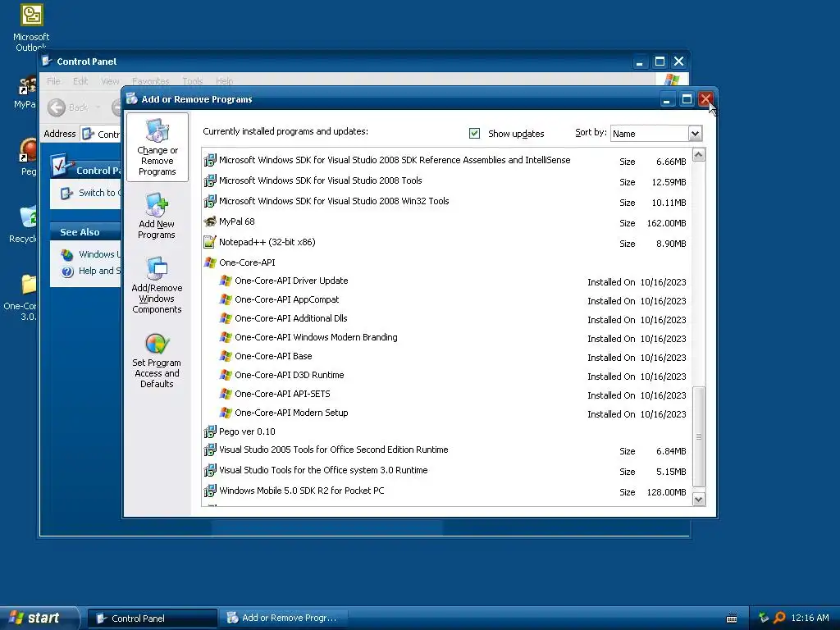The width and height of the screenshot is (840, 630).
Task: Open the View menu in Control Panel window
Action: (110, 81)
